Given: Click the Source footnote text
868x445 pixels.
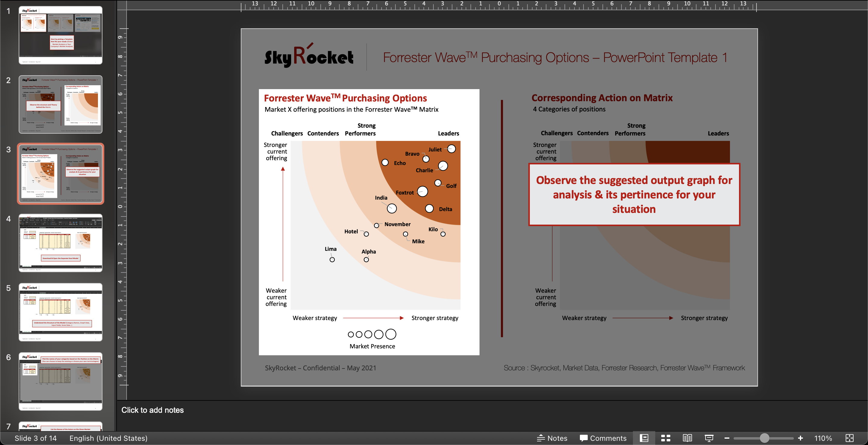Looking at the screenshot, I should (624, 368).
